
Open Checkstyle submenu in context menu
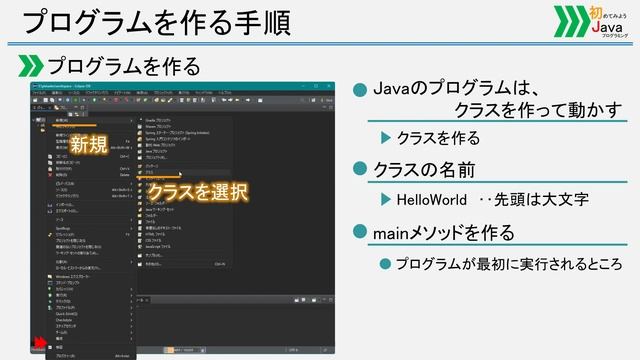coord(92,320)
